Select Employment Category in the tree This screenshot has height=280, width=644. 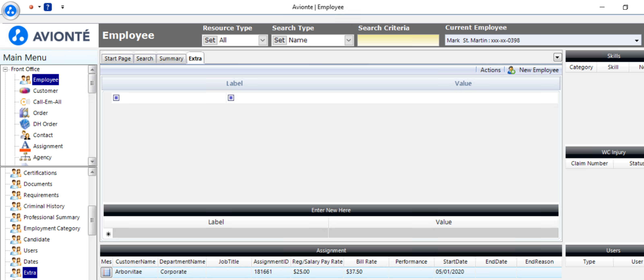click(52, 228)
